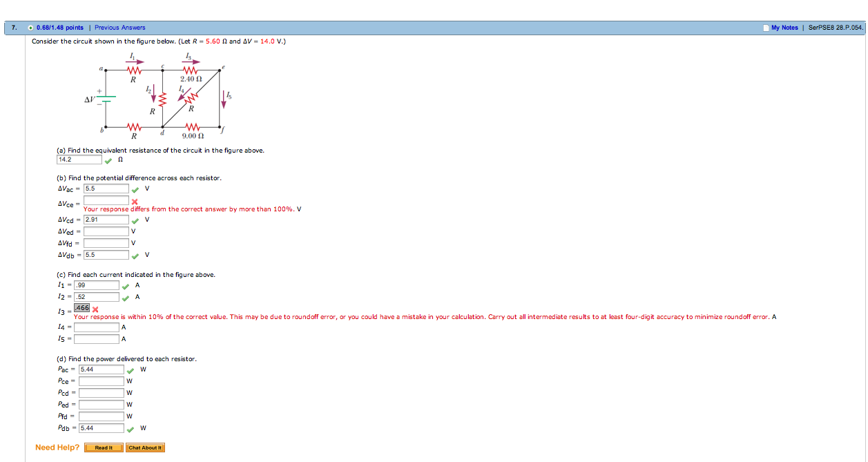Toggle the My Notes checkbox
This screenshot has width=868, height=462.
click(x=766, y=27)
